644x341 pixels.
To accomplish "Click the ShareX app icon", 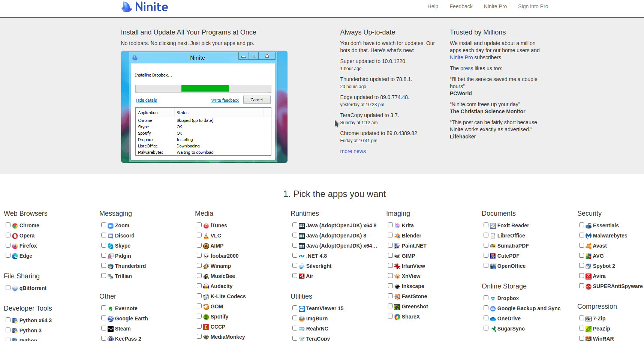I will (x=397, y=317).
